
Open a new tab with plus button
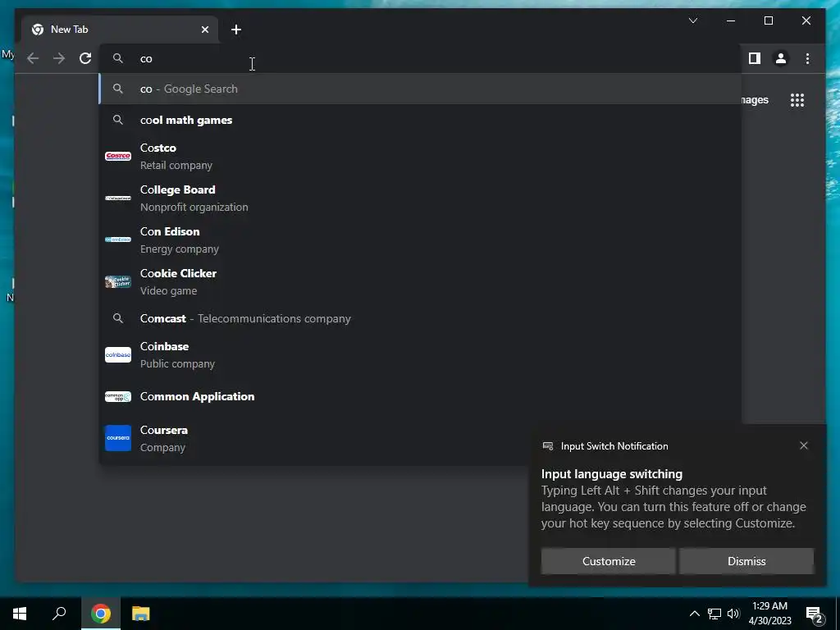(236, 30)
